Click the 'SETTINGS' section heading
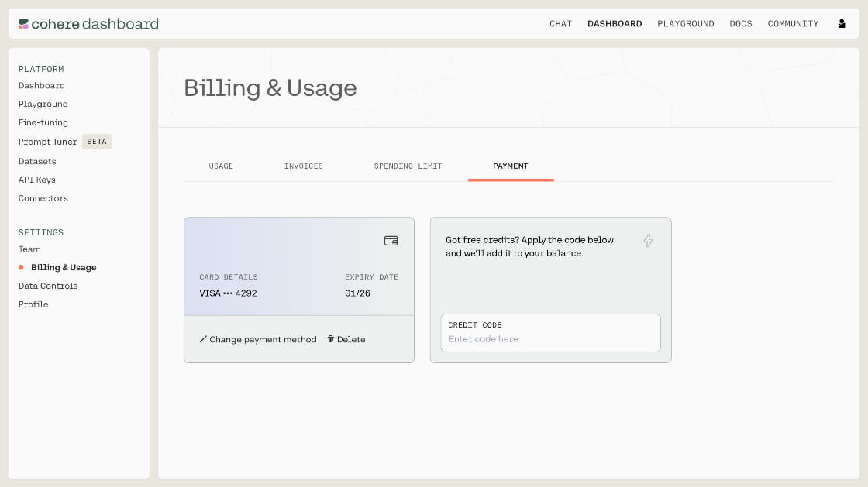The width and height of the screenshot is (868, 487). [41, 233]
